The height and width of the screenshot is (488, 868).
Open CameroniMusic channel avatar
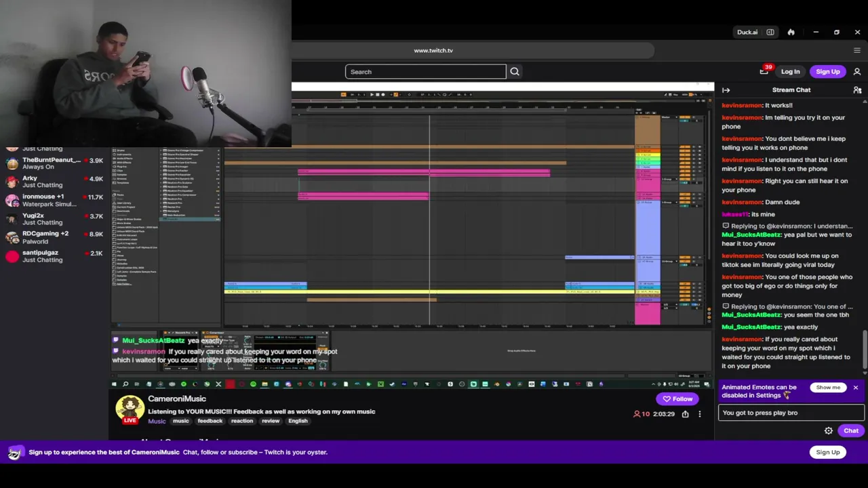pos(130,410)
